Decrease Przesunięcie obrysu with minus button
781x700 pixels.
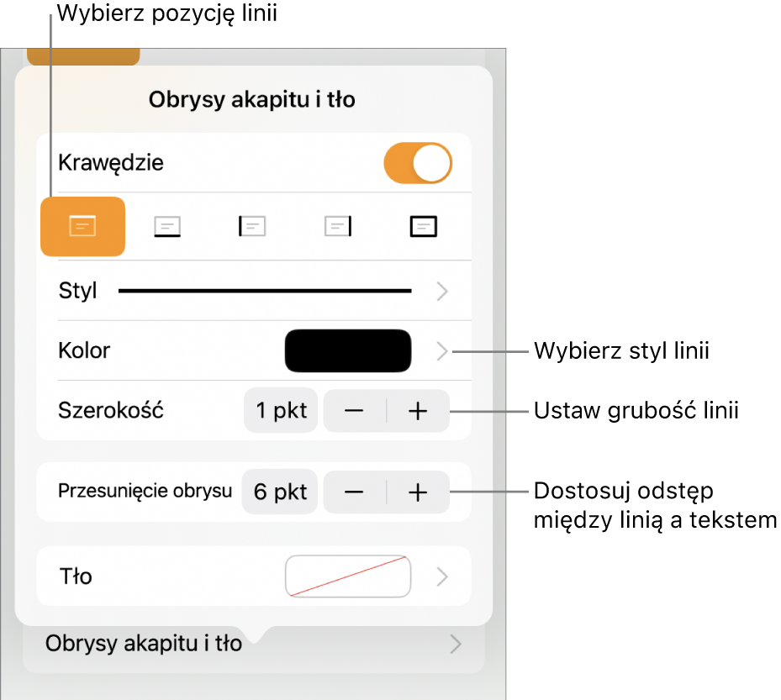[354, 492]
